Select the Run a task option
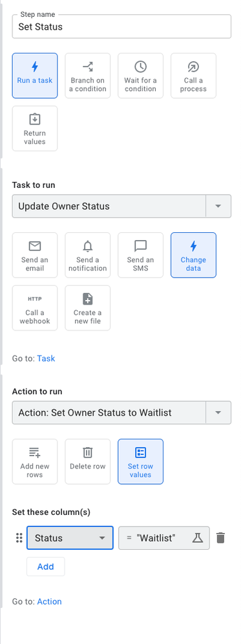 point(35,75)
